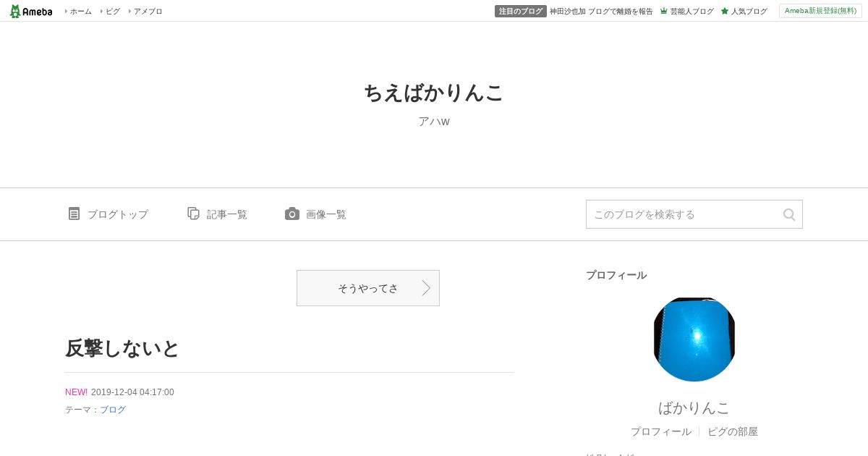Click the 記事一覧 pages icon
Viewport: 868px width, 456px height.
(193, 214)
